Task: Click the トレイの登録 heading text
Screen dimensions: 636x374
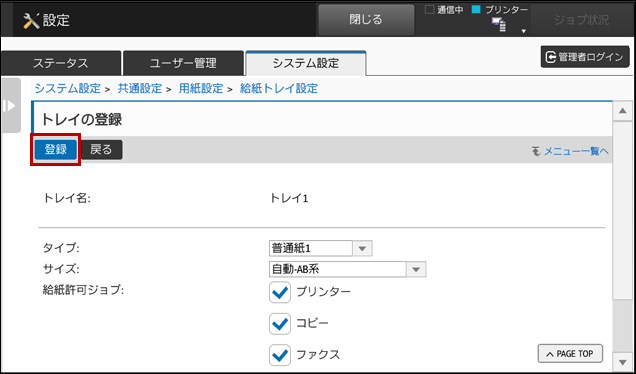Action: tap(81, 120)
